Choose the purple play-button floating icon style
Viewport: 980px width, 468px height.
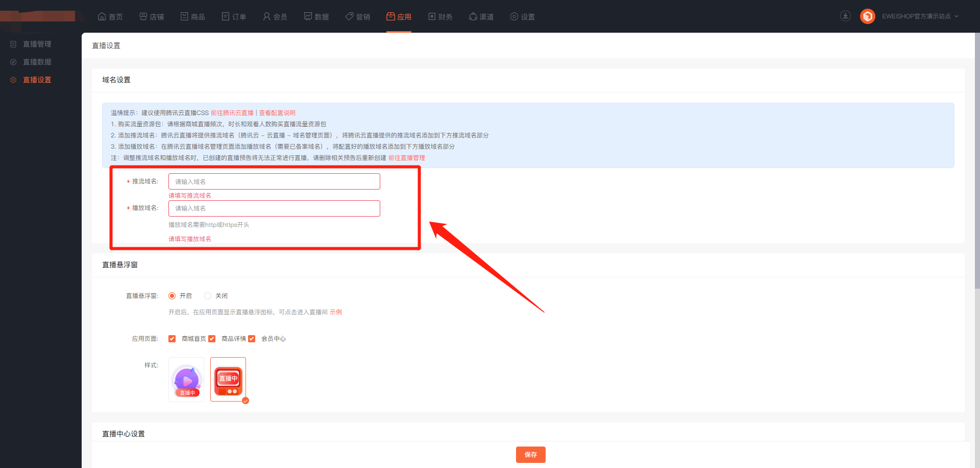(x=186, y=380)
